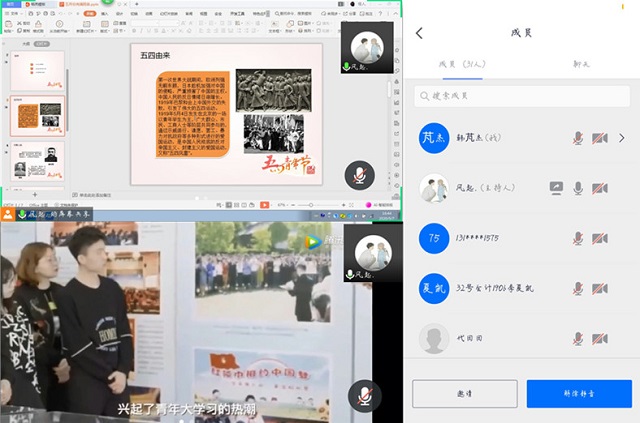Click the WPS help question mark icon
Screen dimensions: 640x423
click(x=380, y=13)
